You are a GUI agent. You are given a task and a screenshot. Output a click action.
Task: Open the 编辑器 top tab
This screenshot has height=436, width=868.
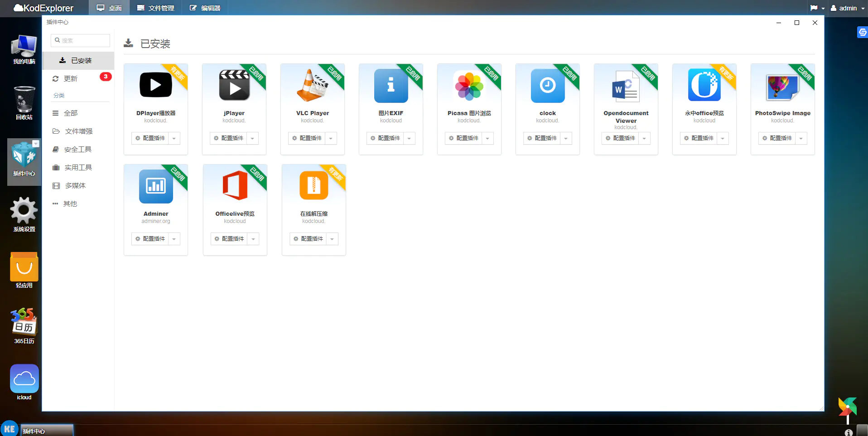(205, 8)
